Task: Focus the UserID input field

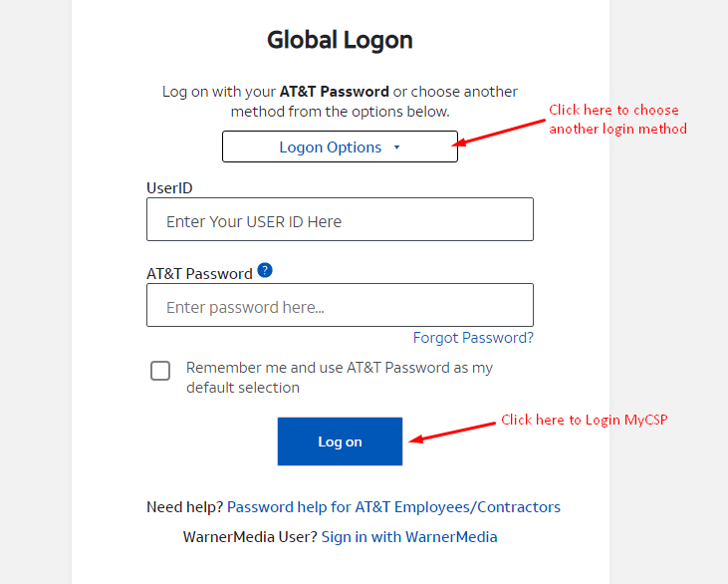Action: pos(340,219)
